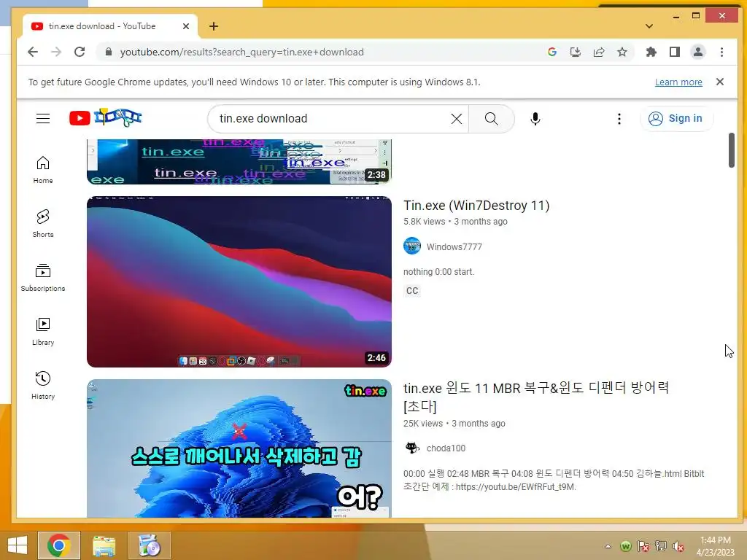Close the tin.exe download YouTube tab
747x560 pixels.
(186, 26)
